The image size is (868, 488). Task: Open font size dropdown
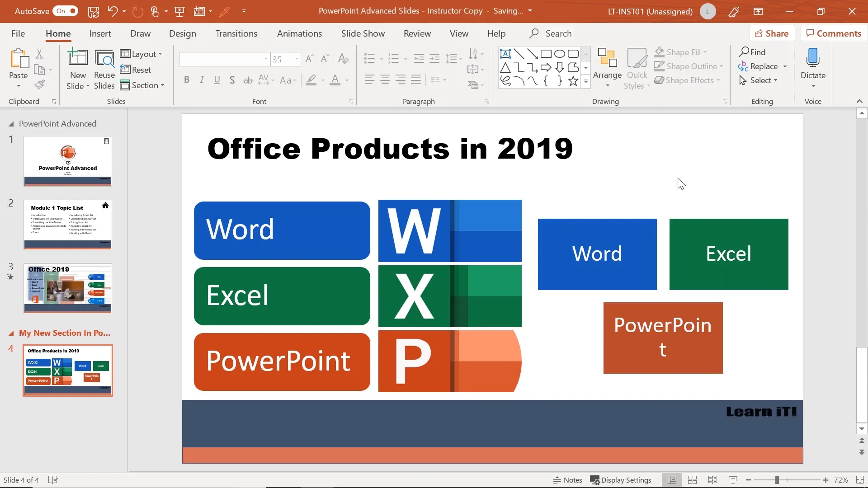(297, 59)
